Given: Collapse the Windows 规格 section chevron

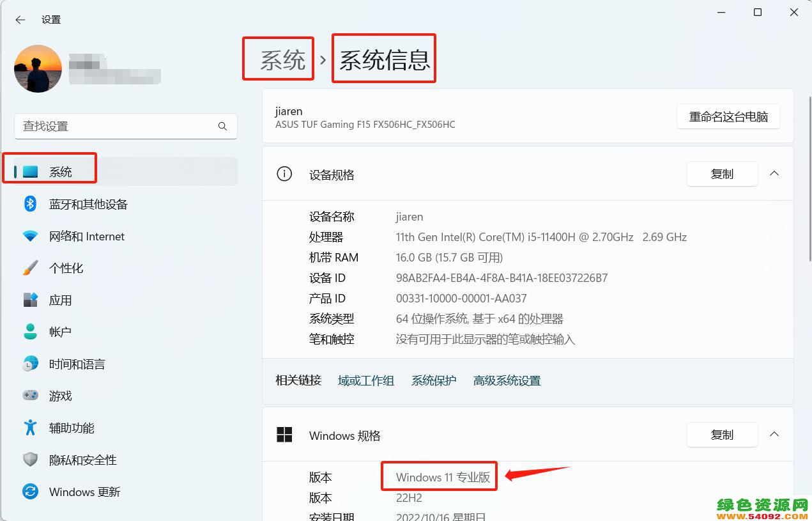Looking at the screenshot, I should click(774, 435).
